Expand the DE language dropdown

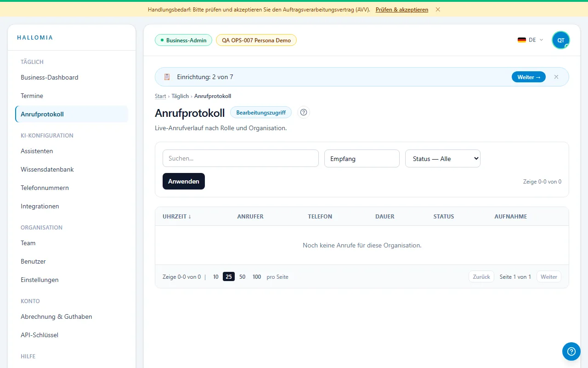pos(531,40)
